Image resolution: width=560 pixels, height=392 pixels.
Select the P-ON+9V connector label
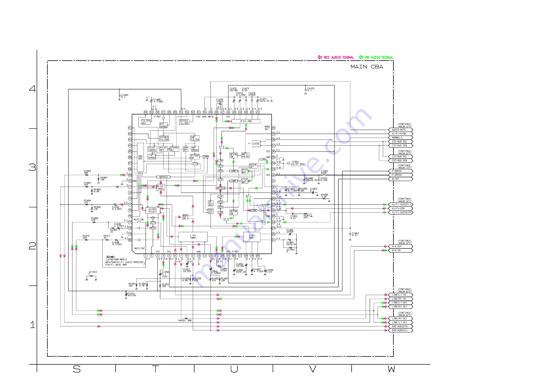coord(400,171)
